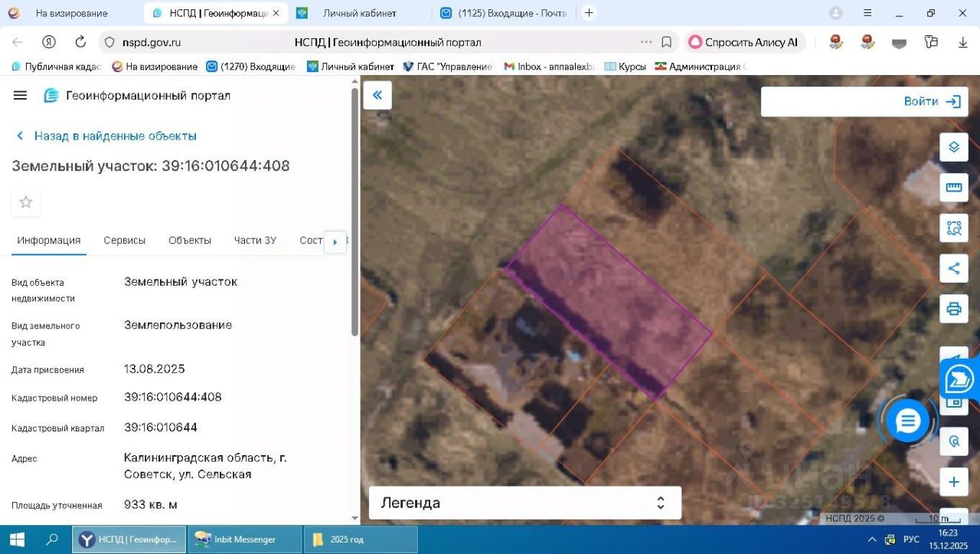Viewport: 980px width, 554px height.
Task: Expand the Легенда panel
Action: click(x=525, y=503)
